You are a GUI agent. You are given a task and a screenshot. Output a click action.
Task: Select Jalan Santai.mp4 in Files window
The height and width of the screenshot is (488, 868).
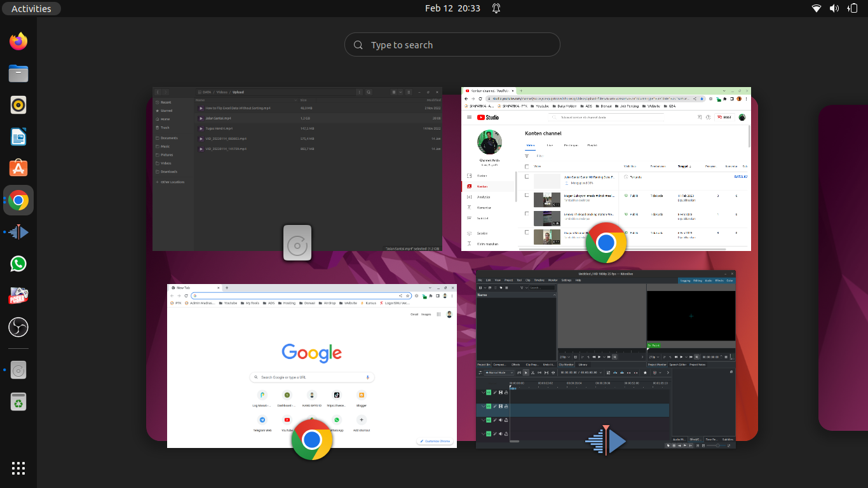point(318,118)
